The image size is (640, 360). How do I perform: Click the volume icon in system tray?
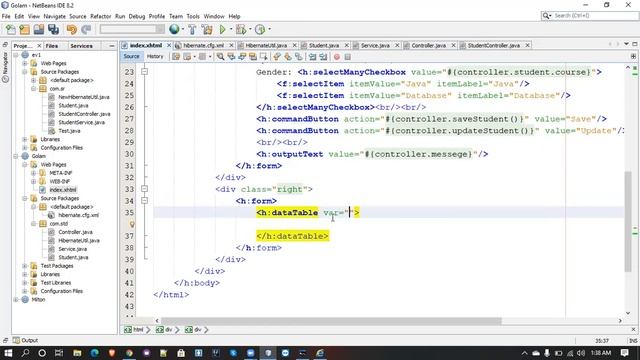(x=581, y=353)
